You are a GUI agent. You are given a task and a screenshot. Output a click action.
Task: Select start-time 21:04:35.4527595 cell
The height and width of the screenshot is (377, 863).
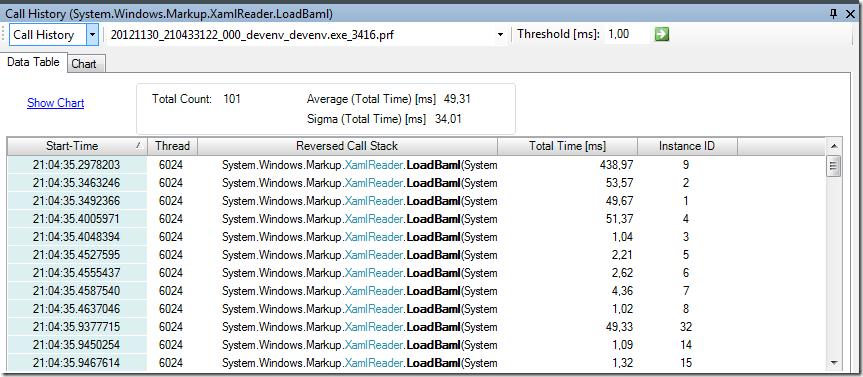tap(77, 255)
